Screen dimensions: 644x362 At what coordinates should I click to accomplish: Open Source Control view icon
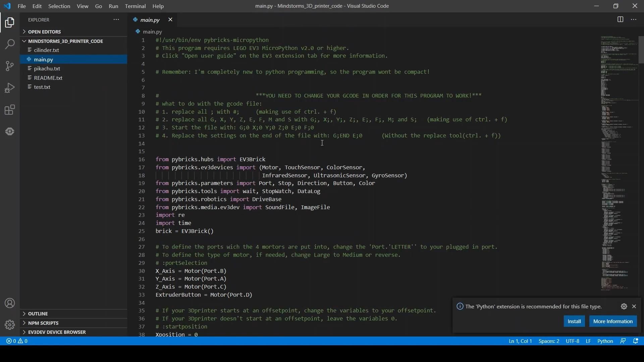(x=10, y=66)
